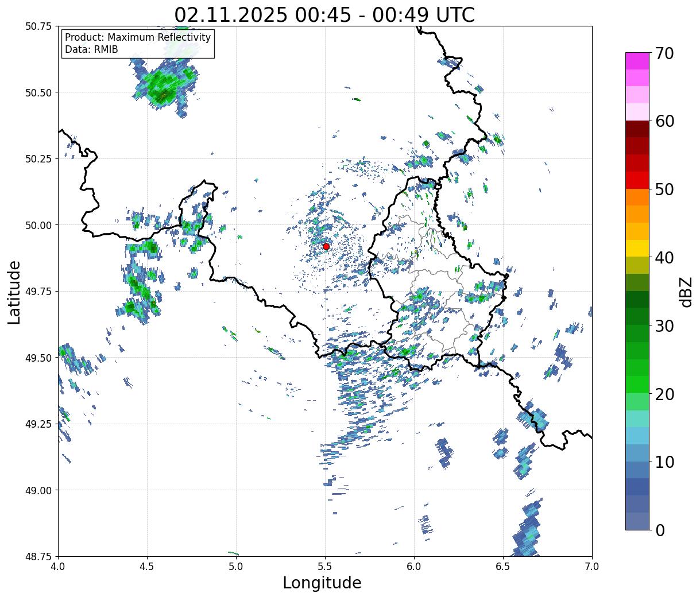Click the colorbar tick label 40
700x597 pixels.
pyautogui.click(x=664, y=257)
